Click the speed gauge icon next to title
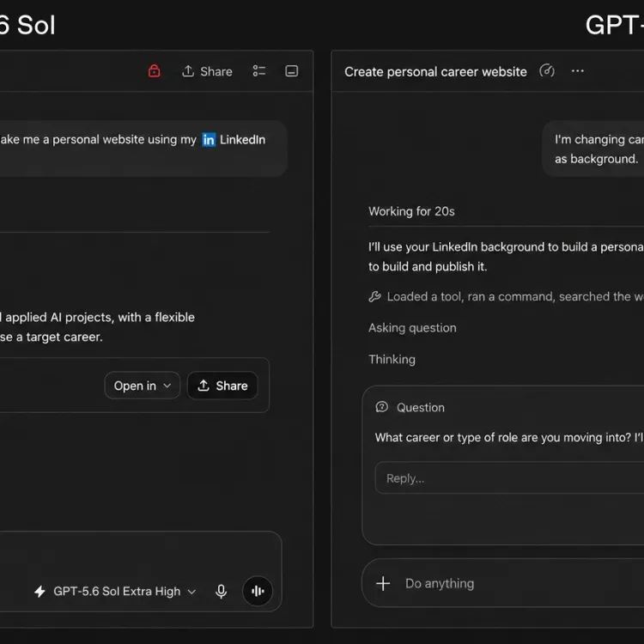The width and height of the screenshot is (644, 644). pyautogui.click(x=547, y=71)
